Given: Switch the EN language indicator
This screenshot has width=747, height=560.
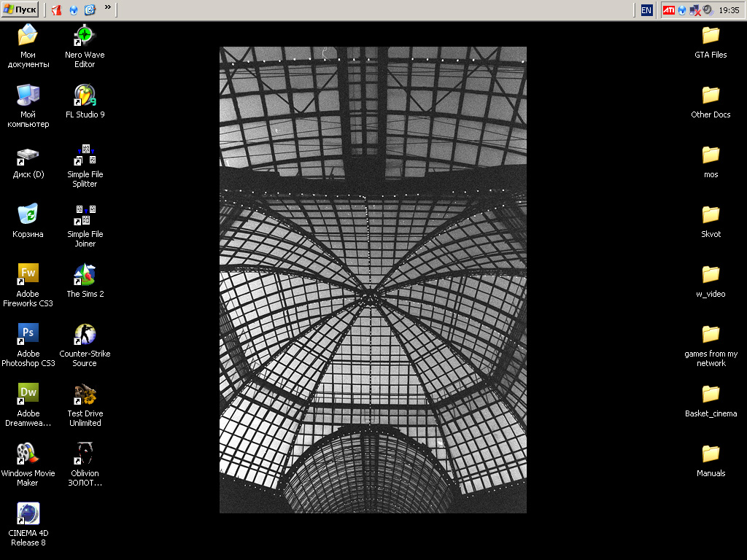Looking at the screenshot, I should coord(646,10).
